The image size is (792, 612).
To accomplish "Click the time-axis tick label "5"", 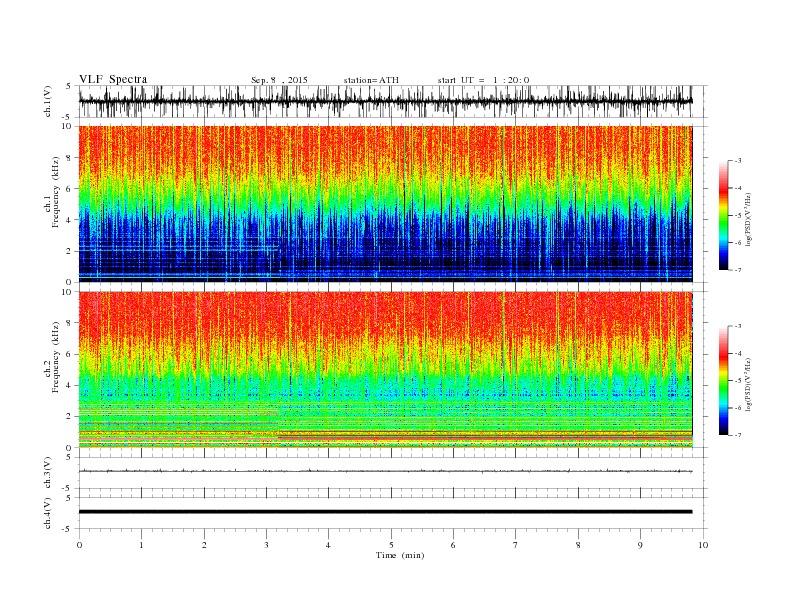I will pyautogui.click(x=391, y=545).
